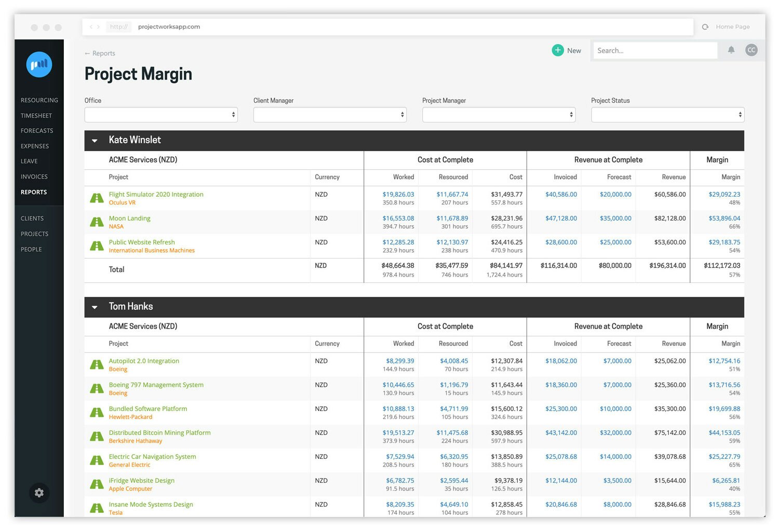Open Tesla client link
The height and width of the screenshot is (532, 779).
(115, 513)
